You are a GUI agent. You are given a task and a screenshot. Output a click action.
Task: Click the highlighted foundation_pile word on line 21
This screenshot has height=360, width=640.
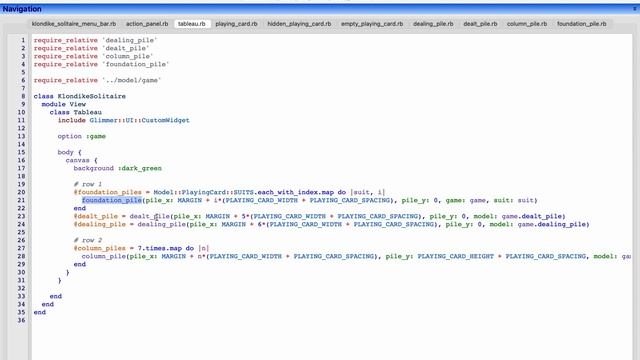click(112, 200)
